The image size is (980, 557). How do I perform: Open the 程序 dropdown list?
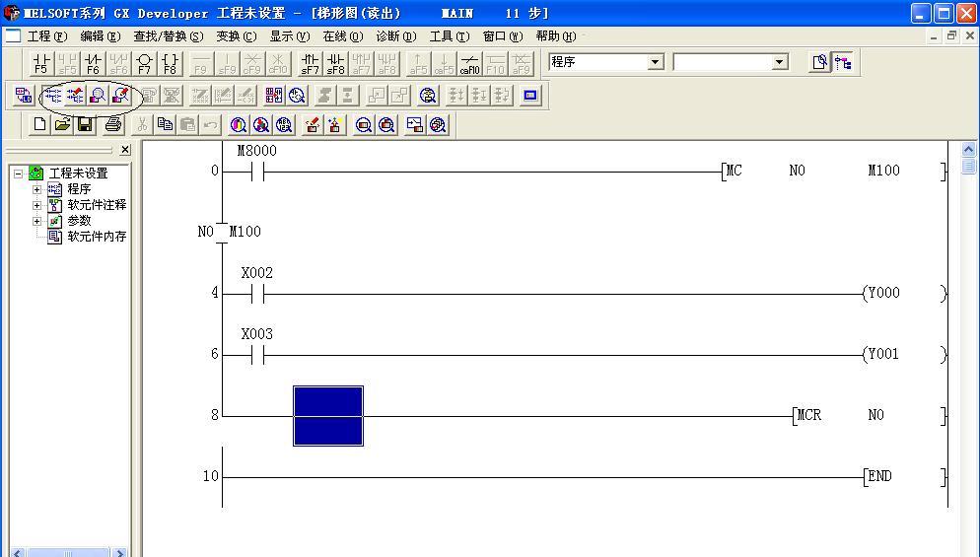[x=656, y=62]
